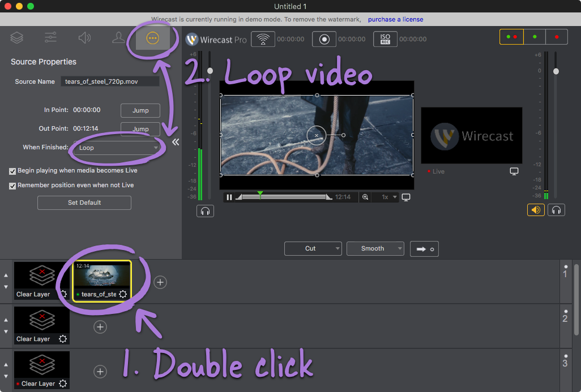Image resolution: width=581 pixels, height=392 pixels.
Task: Click the Go arrow transition button
Action: pyautogui.click(x=424, y=249)
